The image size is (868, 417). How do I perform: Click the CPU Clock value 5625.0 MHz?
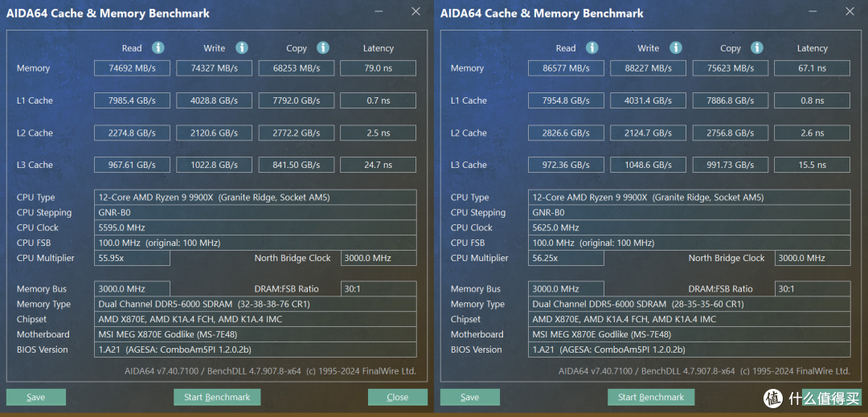pyautogui.click(x=690, y=227)
